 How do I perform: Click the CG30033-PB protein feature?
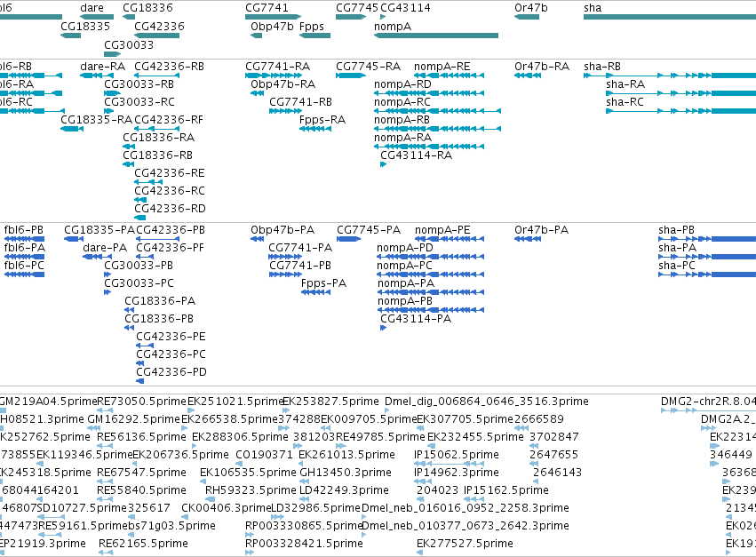click(x=107, y=275)
